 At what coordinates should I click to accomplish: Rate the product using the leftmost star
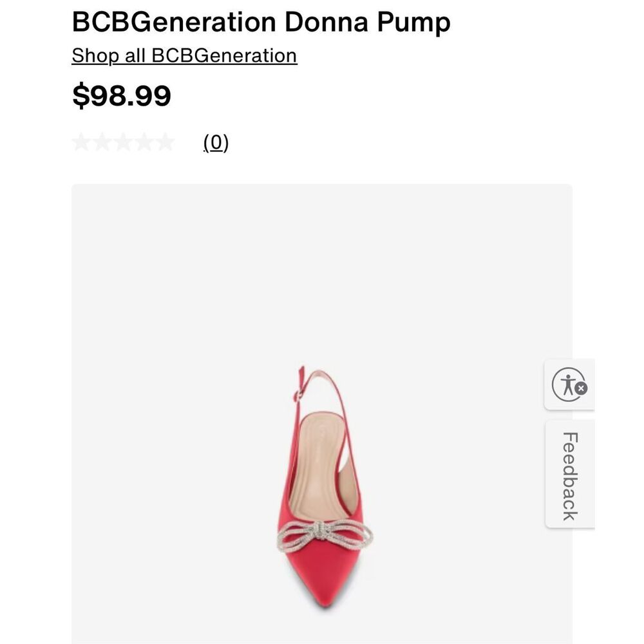[x=80, y=143]
